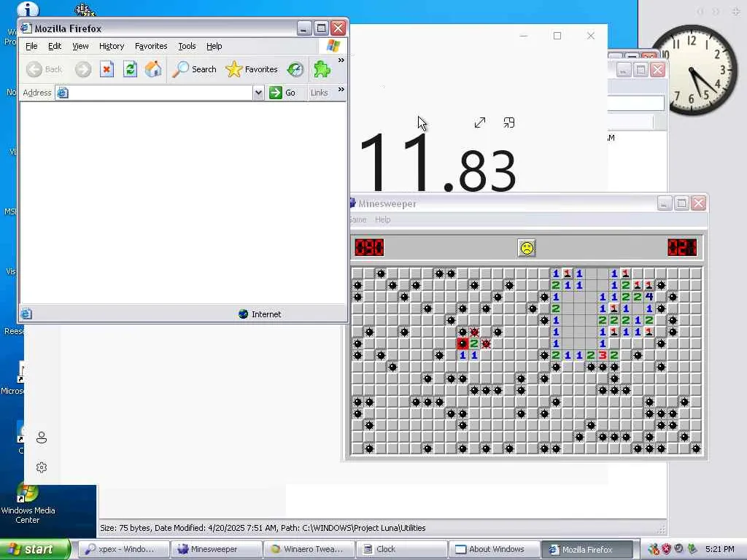This screenshot has width=747, height=560.
Task: Click the Start button
Action: [35, 549]
